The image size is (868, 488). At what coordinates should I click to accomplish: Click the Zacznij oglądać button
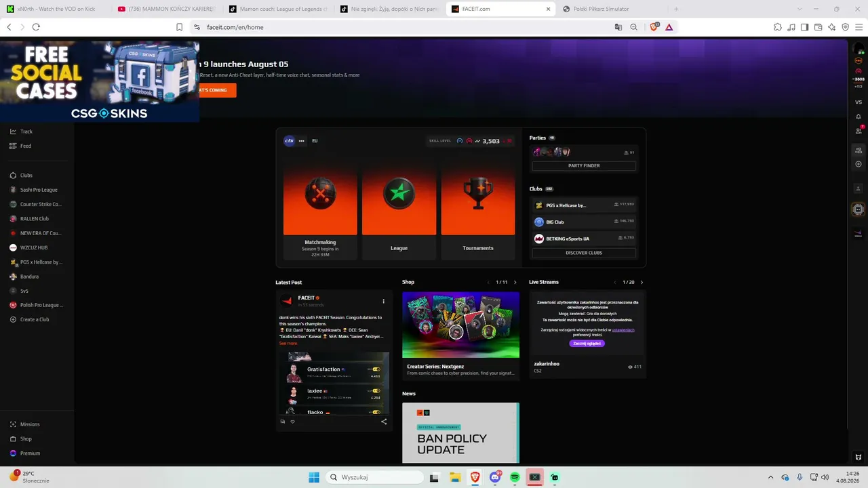coord(587,344)
